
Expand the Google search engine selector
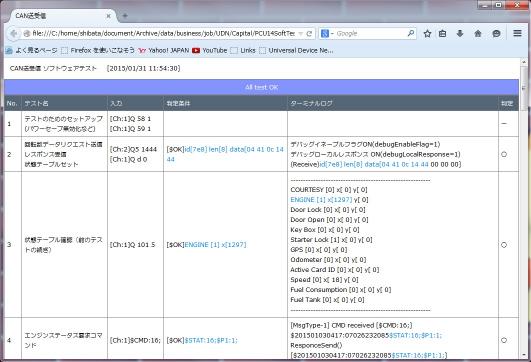coord(327,34)
